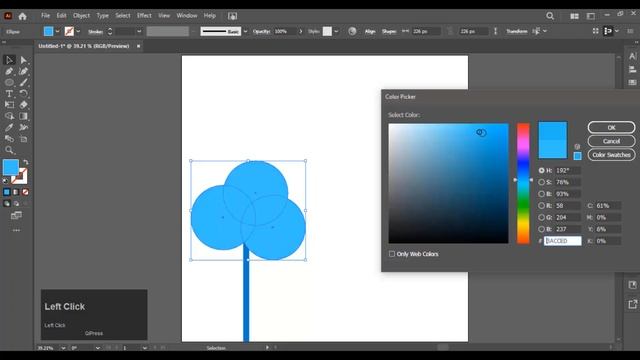Click the Recolor Artwork icon
The width and height of the screenshot is (640, 360).
(352, 31)
